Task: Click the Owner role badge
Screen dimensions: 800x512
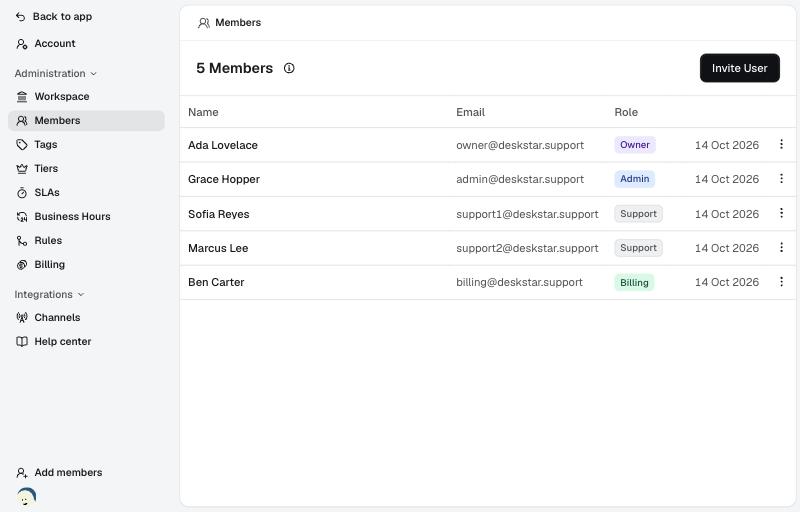Action: pyautogui.click(x=635, y=145)
